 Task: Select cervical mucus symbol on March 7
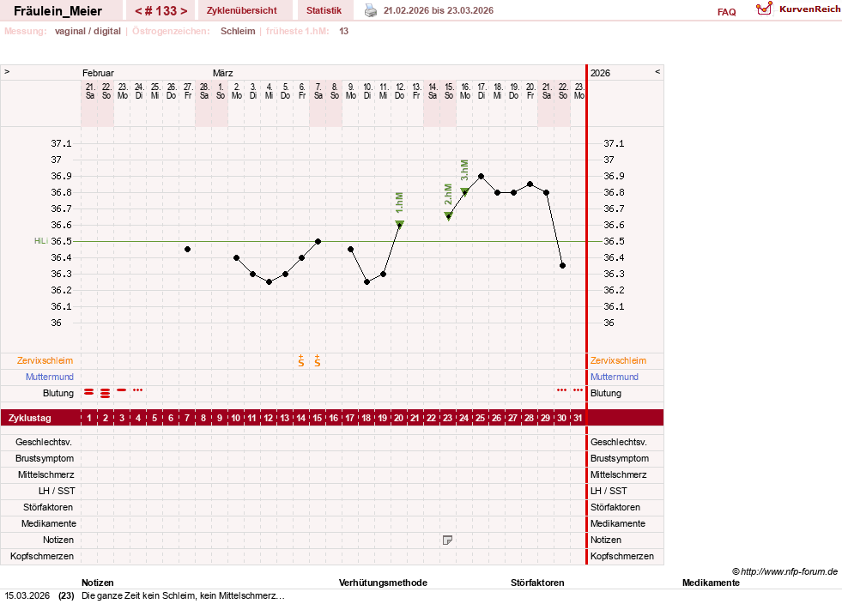(318, 360)
